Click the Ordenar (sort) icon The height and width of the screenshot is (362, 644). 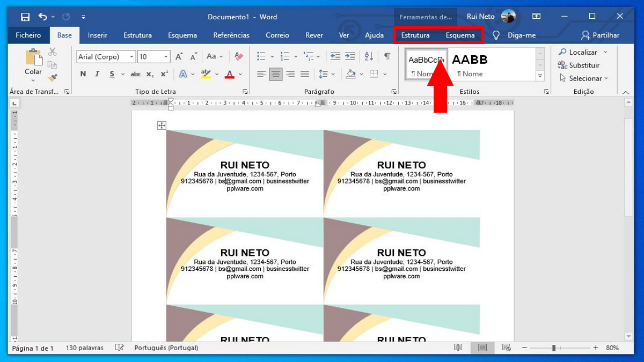tap(368, 56)
